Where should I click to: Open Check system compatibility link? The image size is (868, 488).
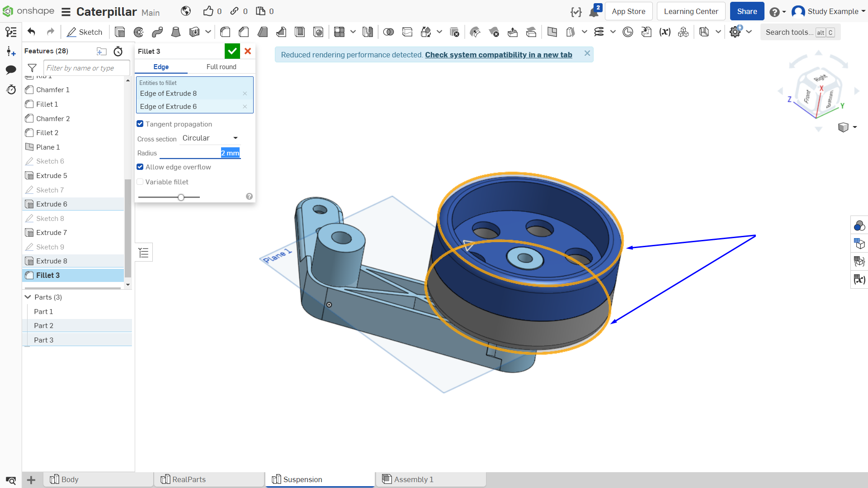[x=498, y=55]
